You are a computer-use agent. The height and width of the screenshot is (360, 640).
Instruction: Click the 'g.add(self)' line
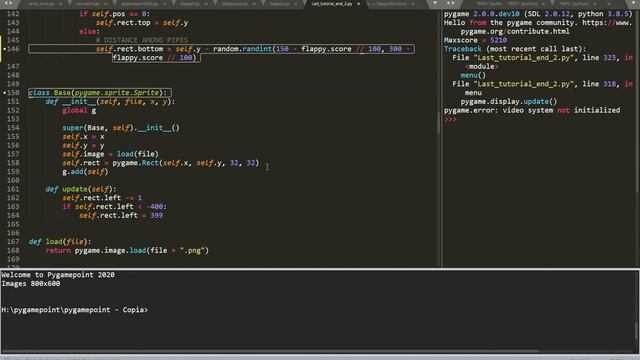85,172
